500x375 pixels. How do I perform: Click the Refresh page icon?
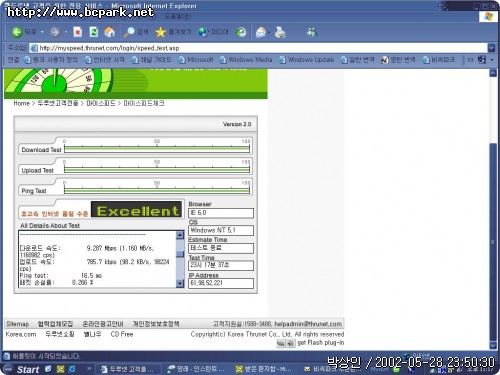click(x=94, y=32)
